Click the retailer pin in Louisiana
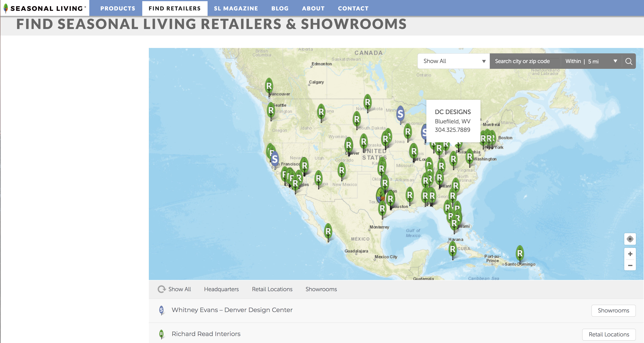Screen dimensions: 644x343 click(x=410, y=195)
